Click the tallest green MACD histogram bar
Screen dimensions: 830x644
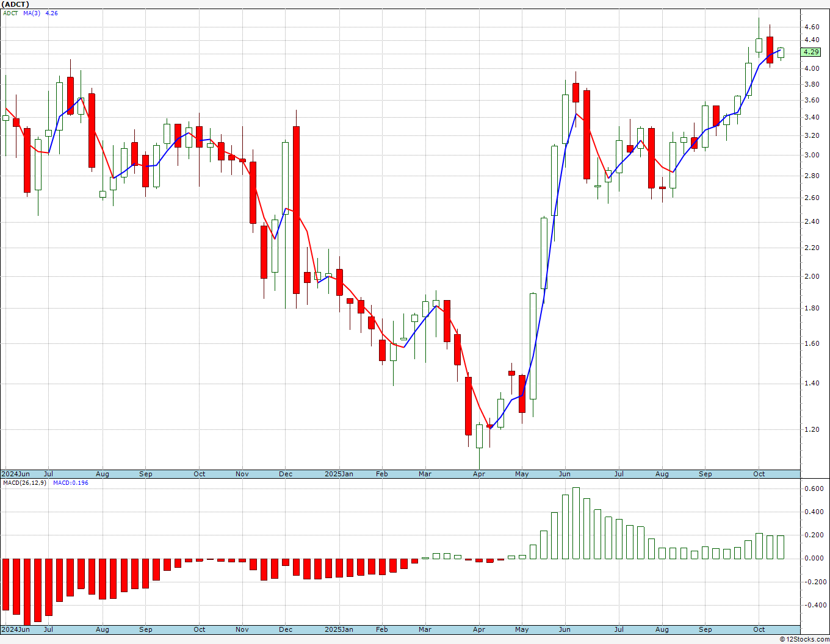(576, 523)
